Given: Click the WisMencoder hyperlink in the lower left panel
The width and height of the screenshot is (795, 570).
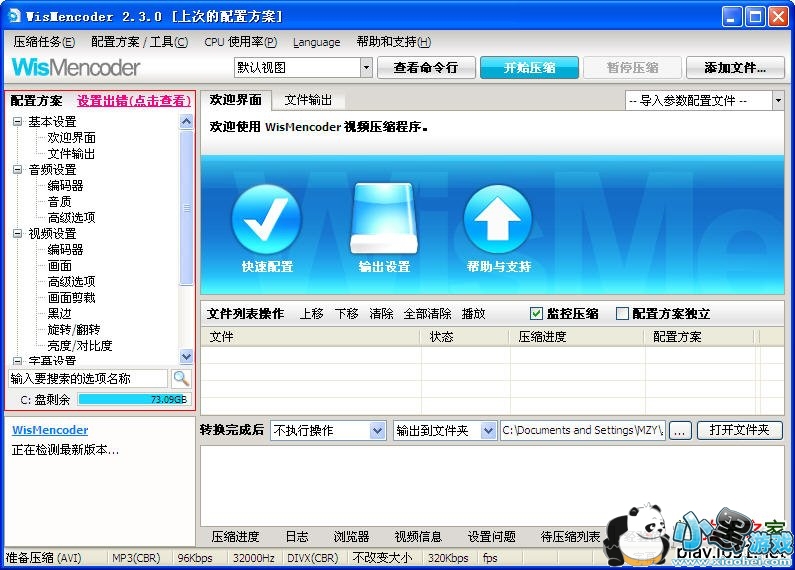Looking at the screenshot, I should [x=50, y=430].
